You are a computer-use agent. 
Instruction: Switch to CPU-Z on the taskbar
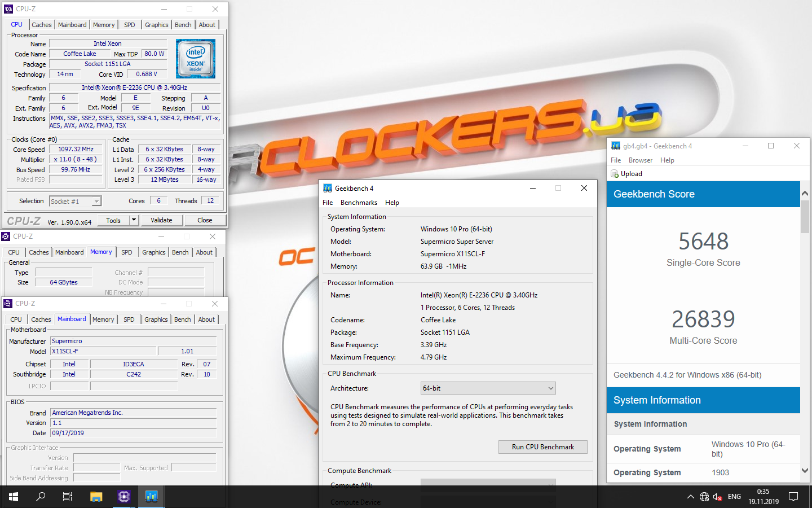(x=124, y=497)
